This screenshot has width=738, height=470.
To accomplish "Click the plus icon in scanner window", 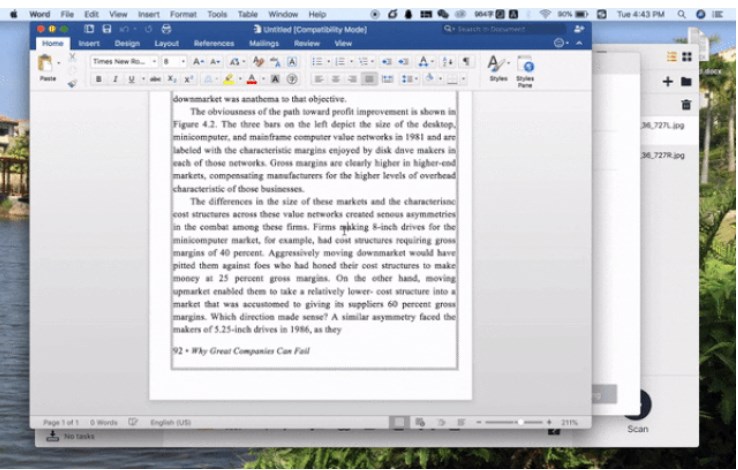I will [667, 81].
